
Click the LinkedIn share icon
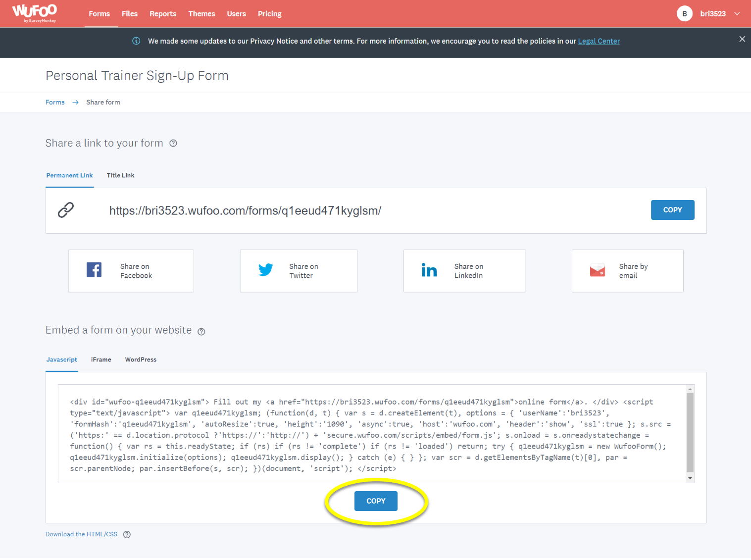click(x=429, y=270)
